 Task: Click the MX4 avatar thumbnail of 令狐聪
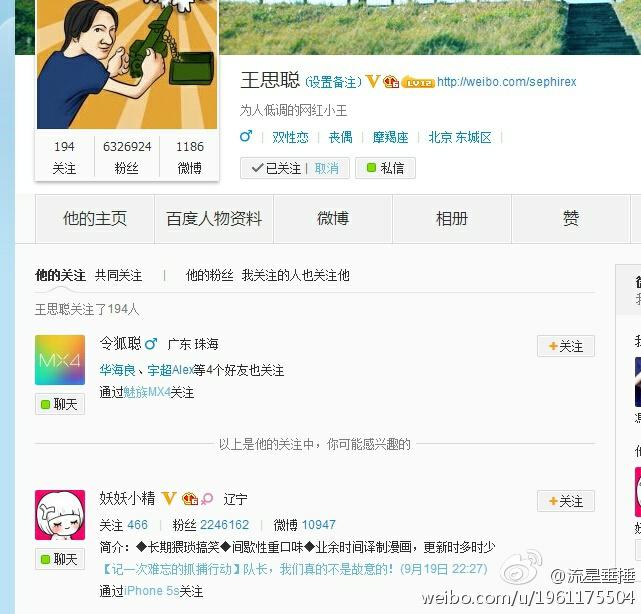(x=60, y=360)
